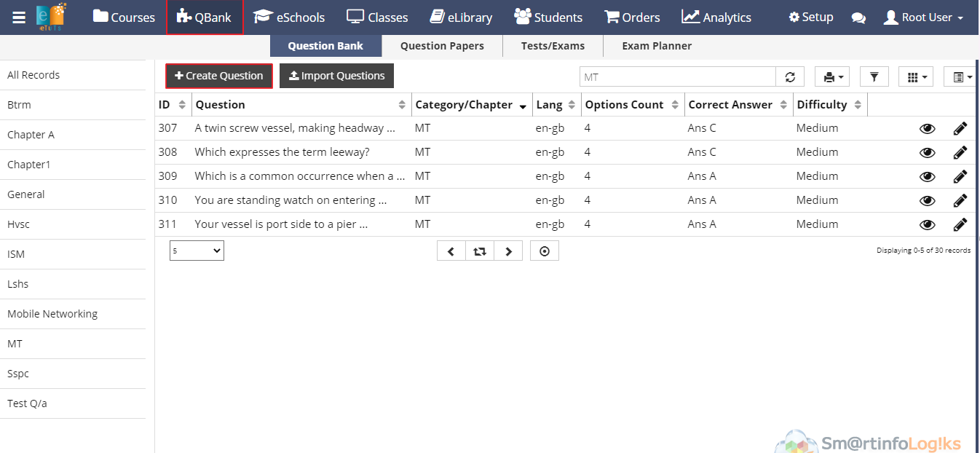Open the Courses menu
The height and width of the screenshot is (453, 980).
coord(124,17)
